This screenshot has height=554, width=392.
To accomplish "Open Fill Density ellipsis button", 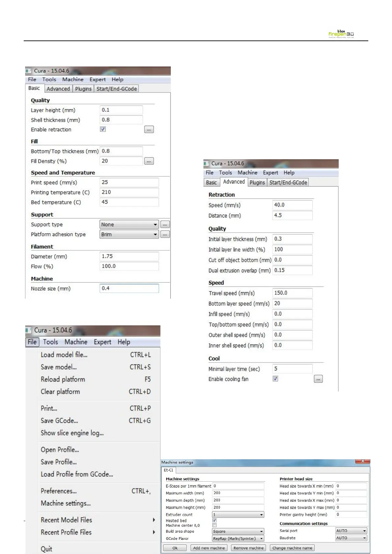I will [x=149, y=161].
